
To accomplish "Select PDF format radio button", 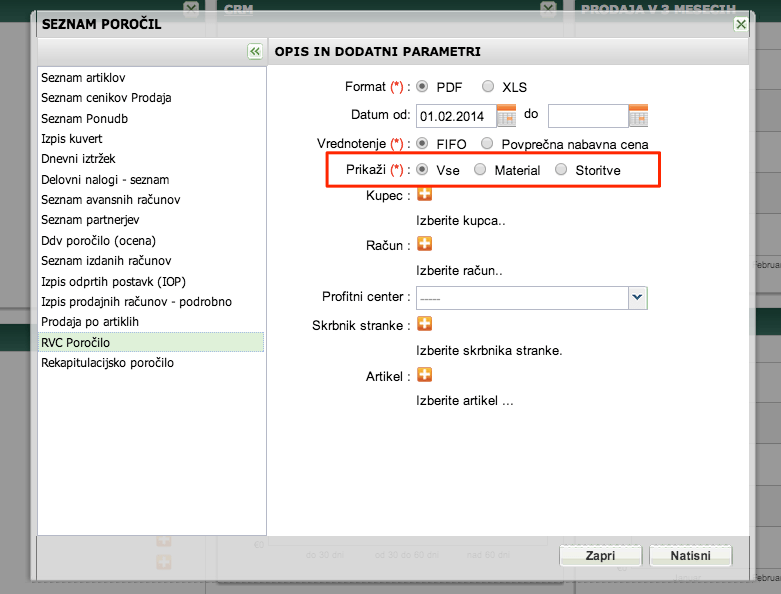I will click(422, 87).
